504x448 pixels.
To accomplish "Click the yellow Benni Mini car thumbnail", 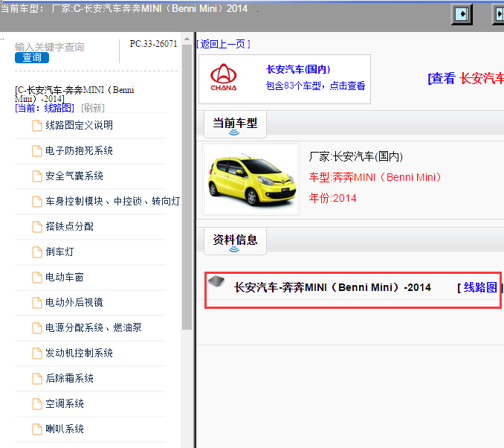I will pyautogui.click(x=251, y=179).
